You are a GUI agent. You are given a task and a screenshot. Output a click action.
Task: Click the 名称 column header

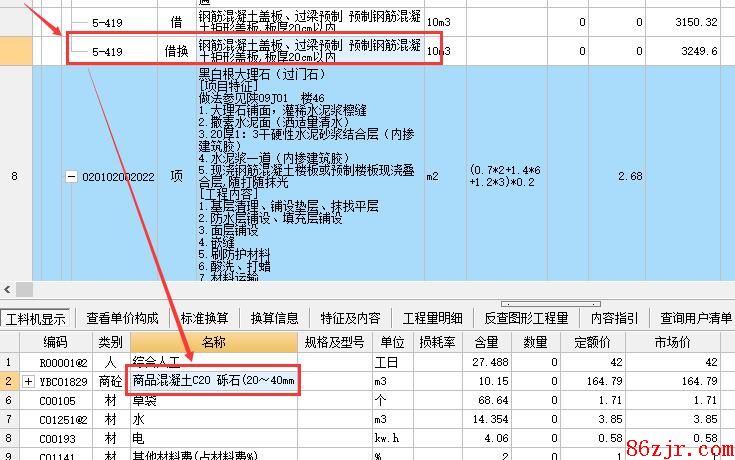point(214,342)
